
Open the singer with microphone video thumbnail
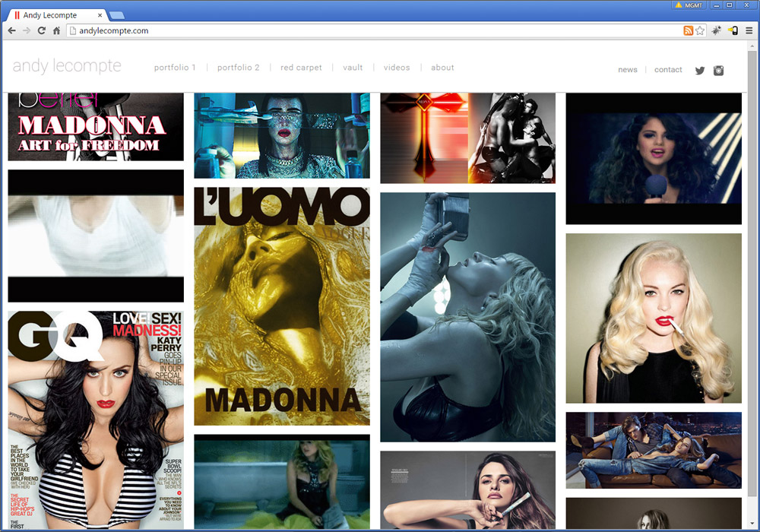click(x=654, y=158)
